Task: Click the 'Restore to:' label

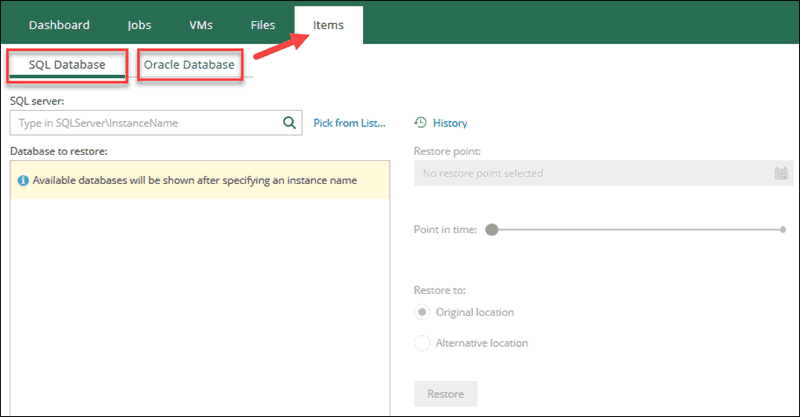Action: (439, 290)
